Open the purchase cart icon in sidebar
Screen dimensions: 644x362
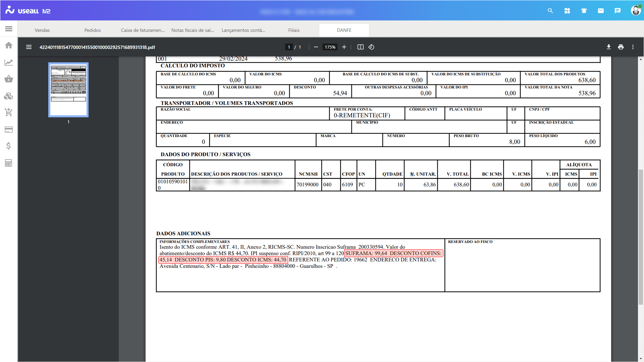click(9, 112)
